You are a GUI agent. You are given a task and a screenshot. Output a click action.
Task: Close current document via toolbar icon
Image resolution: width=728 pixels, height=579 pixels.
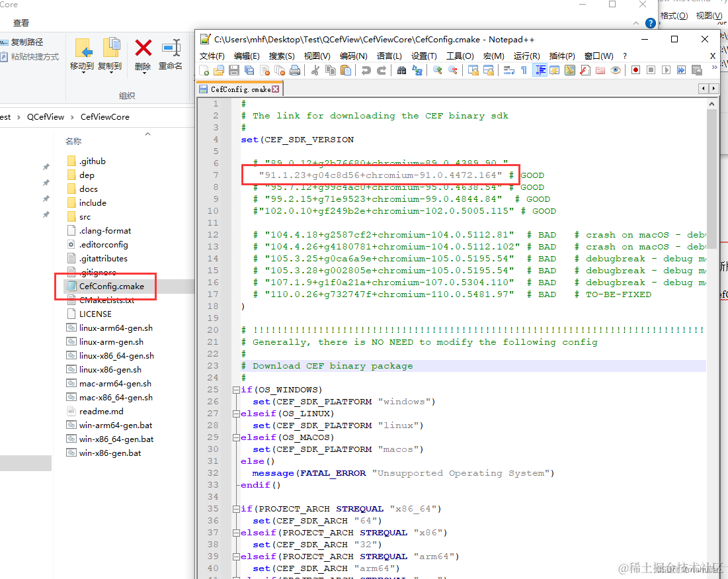coord(264,70)
